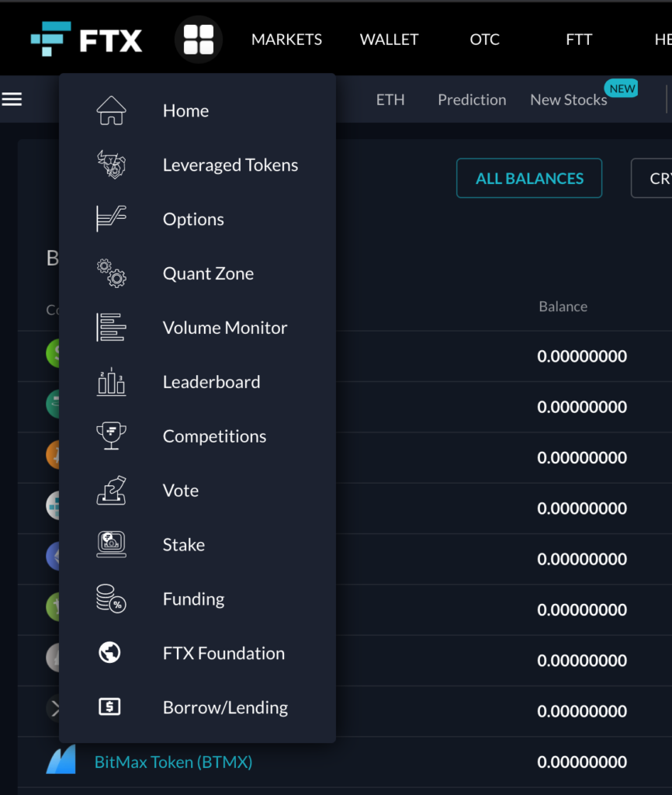Viewport: 672px width, 795px height.
Task: Switch to the ETH tab
Action: [390, 99]
